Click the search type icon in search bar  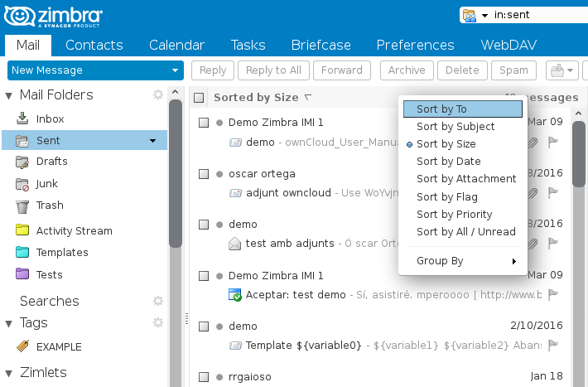(469, 16)
